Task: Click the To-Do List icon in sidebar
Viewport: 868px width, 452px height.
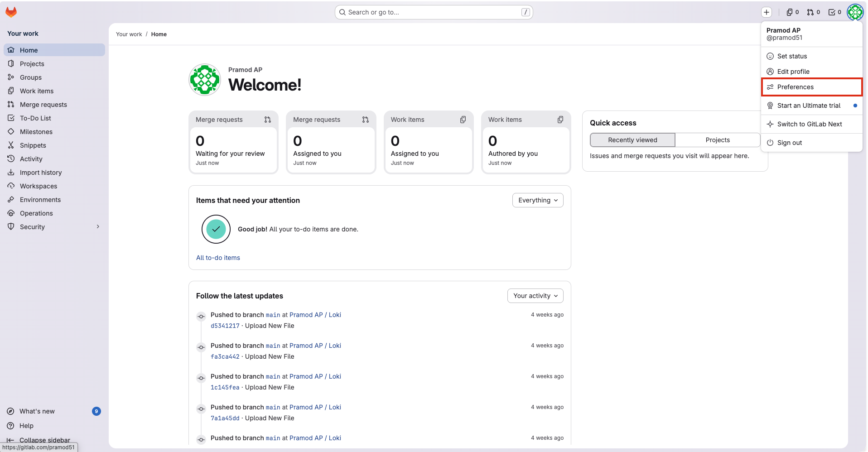Action: [11, 118]
